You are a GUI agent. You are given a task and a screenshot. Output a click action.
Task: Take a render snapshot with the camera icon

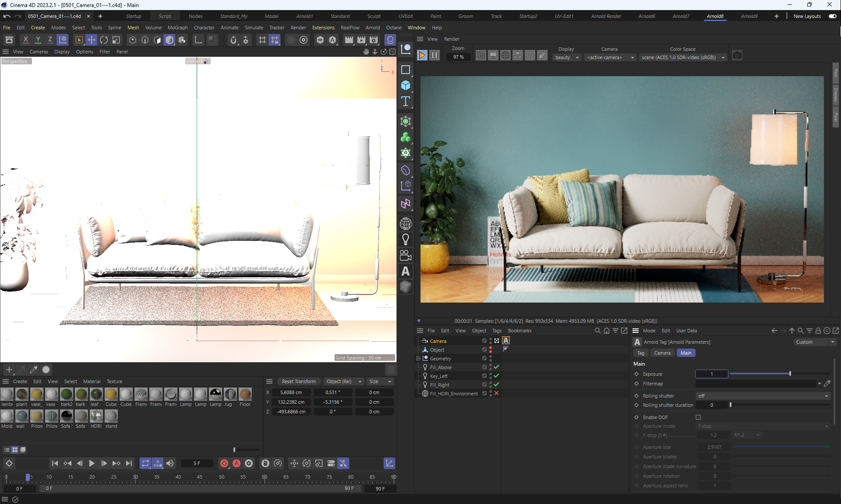pos(737,56)
